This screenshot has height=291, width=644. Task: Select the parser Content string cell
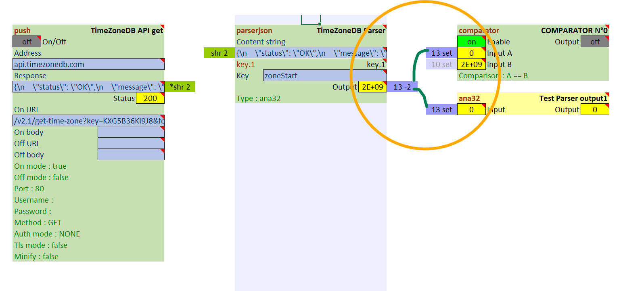pos(311,53)
